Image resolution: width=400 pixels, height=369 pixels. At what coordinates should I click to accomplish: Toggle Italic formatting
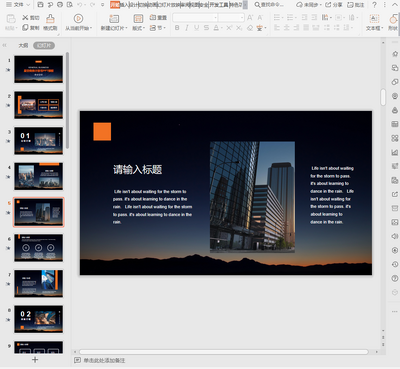point(187,28)
